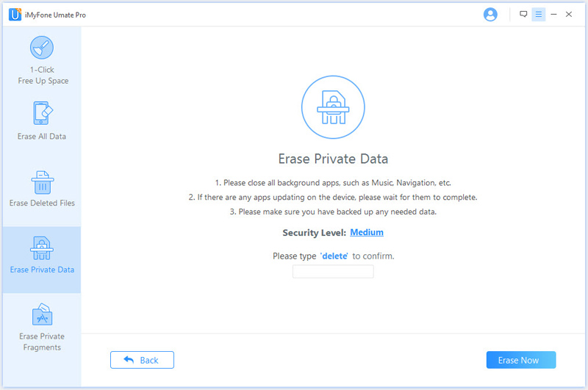Select the 1-Click Free Up Space broom icon
This screenshot has height=390, width=588.
41,48
